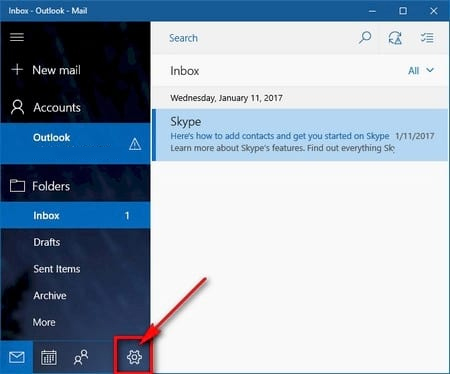Maximize the Mail window
The image size is (450, 374).
point(403,11)
